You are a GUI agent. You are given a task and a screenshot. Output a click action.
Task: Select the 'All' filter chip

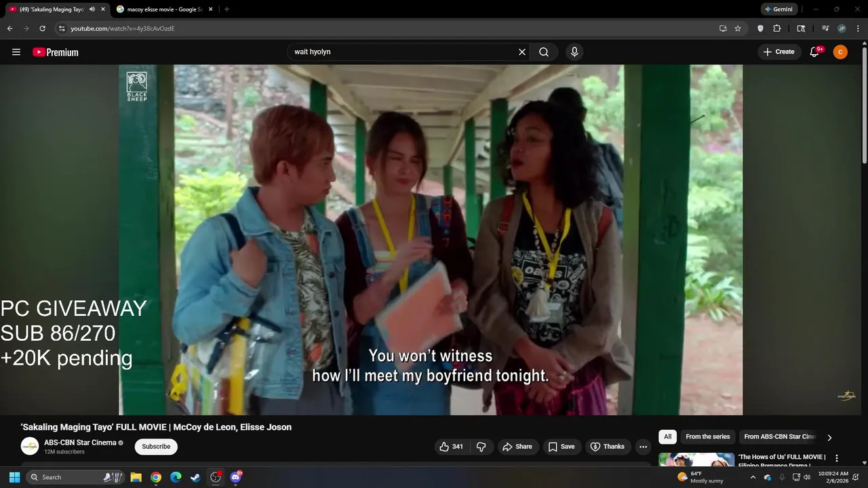pyautogui.click(x=667, y=436)
